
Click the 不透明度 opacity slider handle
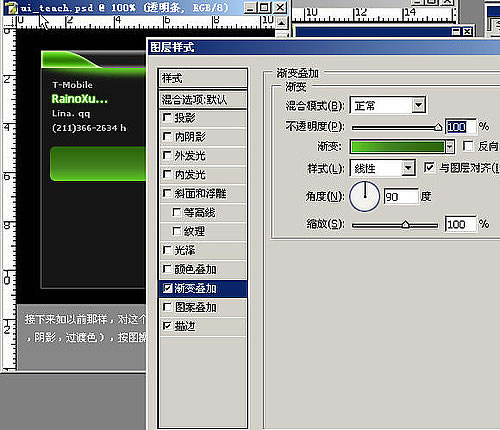pos(438,128)
